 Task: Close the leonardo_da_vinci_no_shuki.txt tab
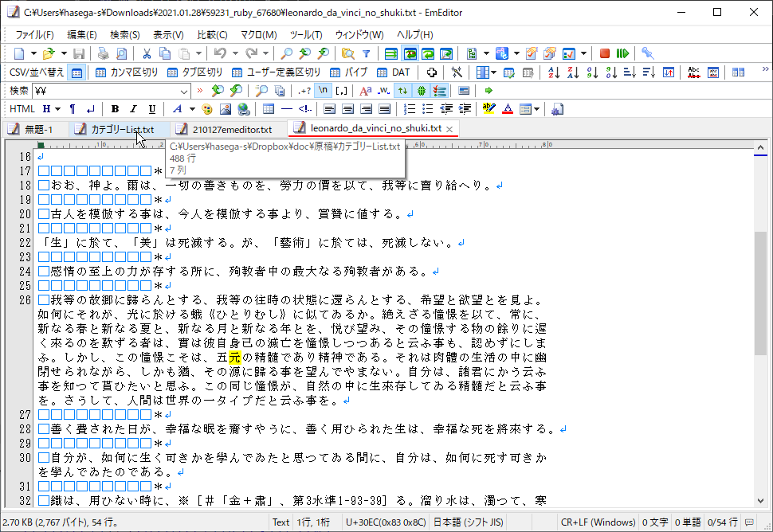(449, 129)
